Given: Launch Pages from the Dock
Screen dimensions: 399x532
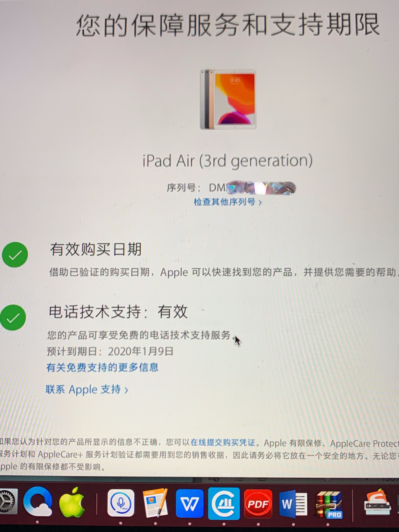Looking at the screenshot, I should tap(155, 502).
